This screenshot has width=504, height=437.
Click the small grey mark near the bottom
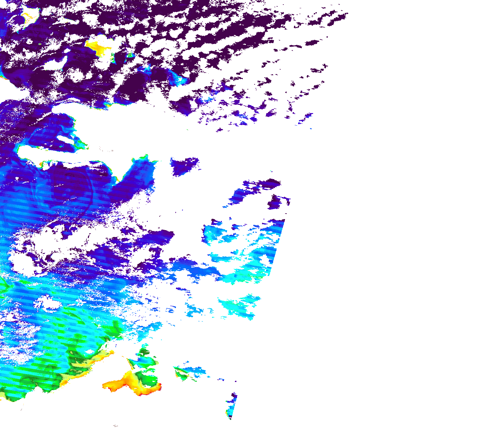tap(115, 426)
